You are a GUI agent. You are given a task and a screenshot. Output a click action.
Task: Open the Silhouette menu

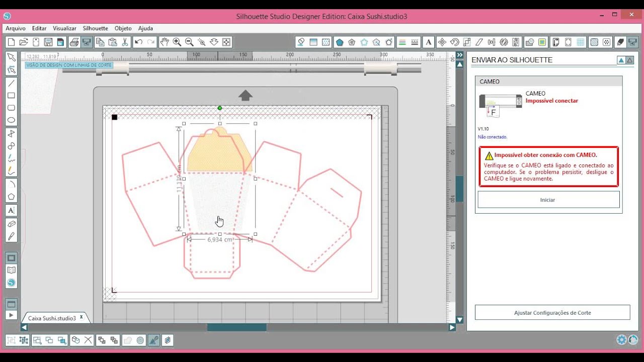point(96,29)
